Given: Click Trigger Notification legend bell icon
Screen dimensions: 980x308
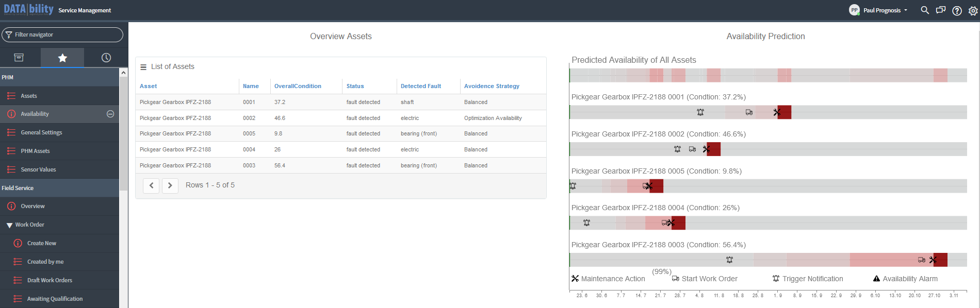Looking at the screenshot, I should click(776, 279).
